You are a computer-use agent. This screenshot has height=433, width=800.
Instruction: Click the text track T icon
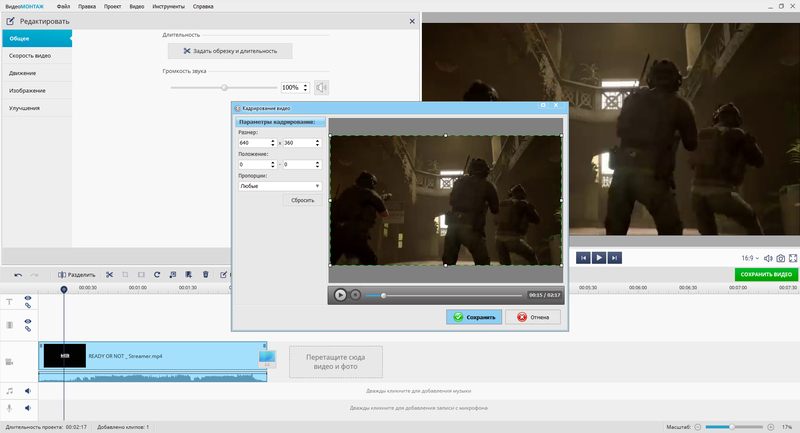coord(9,302)
